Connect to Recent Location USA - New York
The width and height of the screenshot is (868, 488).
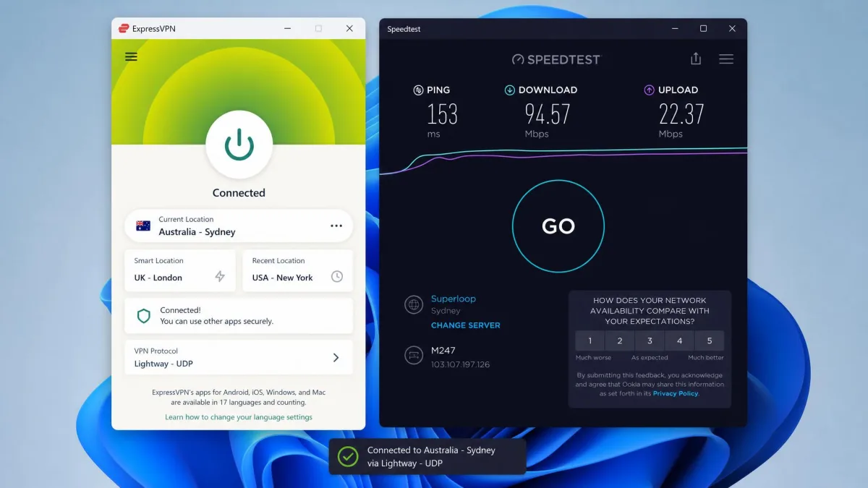(x=297, y=270)
